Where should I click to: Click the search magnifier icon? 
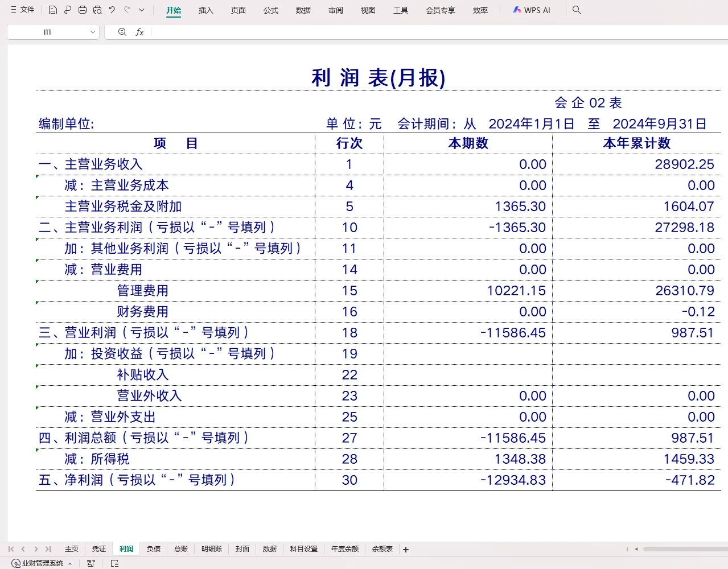click(576, 10)
